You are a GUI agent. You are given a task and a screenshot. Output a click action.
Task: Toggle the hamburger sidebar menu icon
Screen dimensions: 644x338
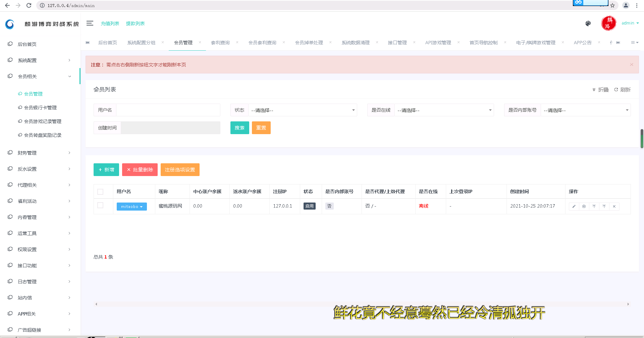[90, 23]
